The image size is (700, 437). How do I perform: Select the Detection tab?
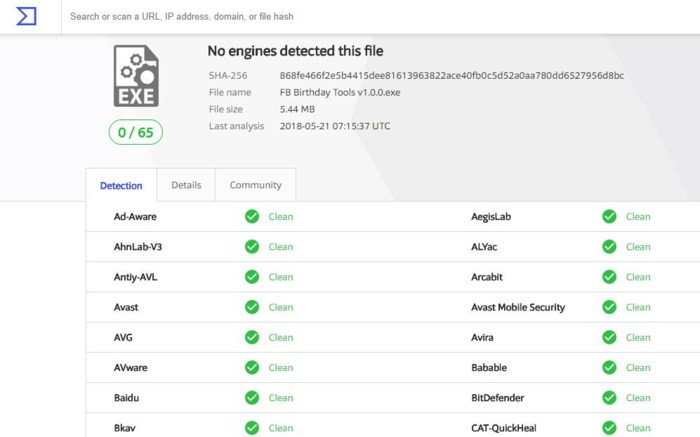(121, 185)
